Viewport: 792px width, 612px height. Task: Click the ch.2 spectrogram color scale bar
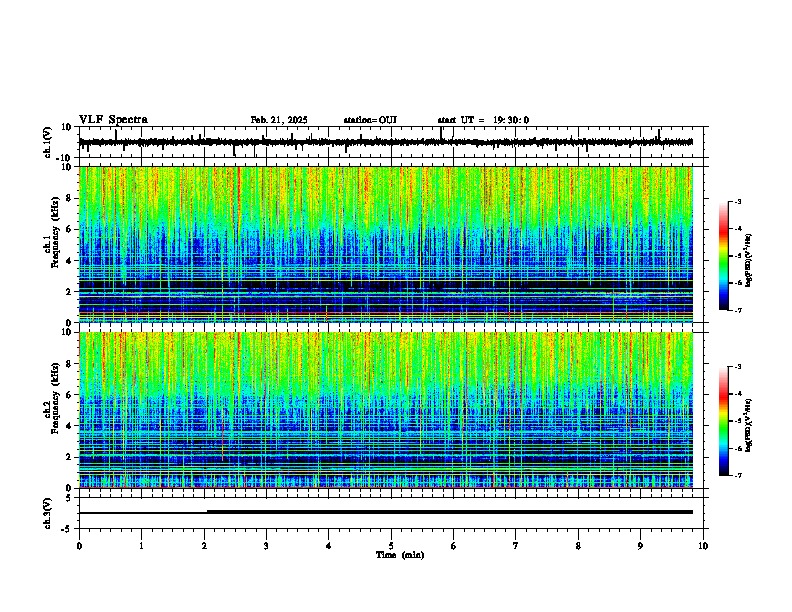click(724, 421)
